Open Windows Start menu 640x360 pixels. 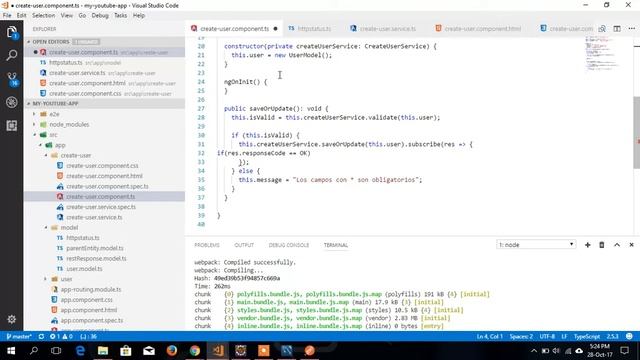11,351
